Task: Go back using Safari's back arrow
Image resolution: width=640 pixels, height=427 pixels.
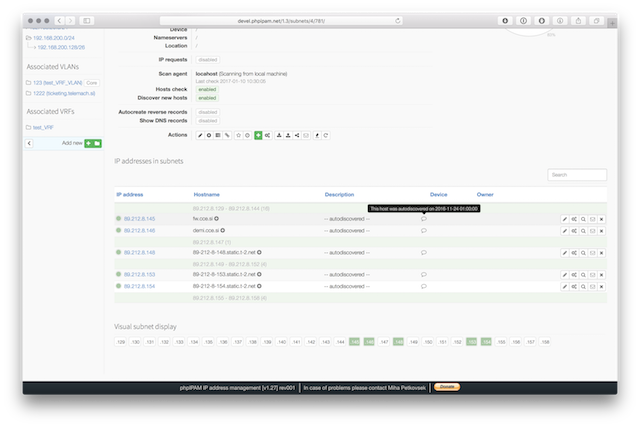Action: (x=59, y=20)
